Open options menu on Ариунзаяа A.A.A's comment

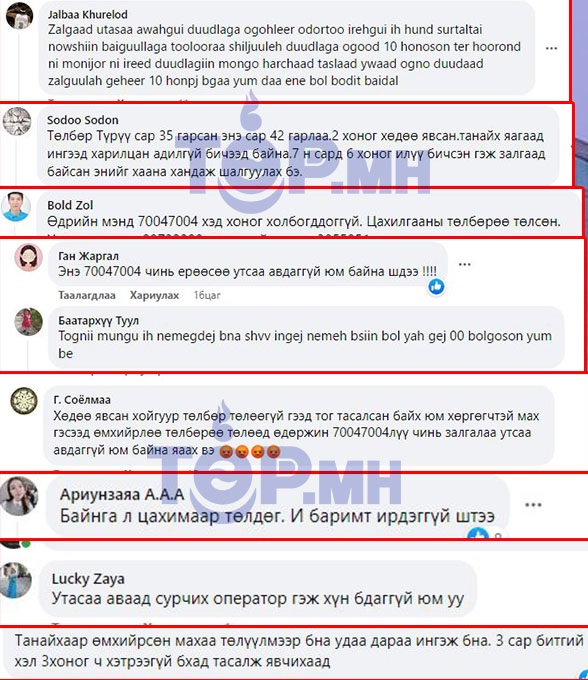pyautogui.click(x=533, y=505)
